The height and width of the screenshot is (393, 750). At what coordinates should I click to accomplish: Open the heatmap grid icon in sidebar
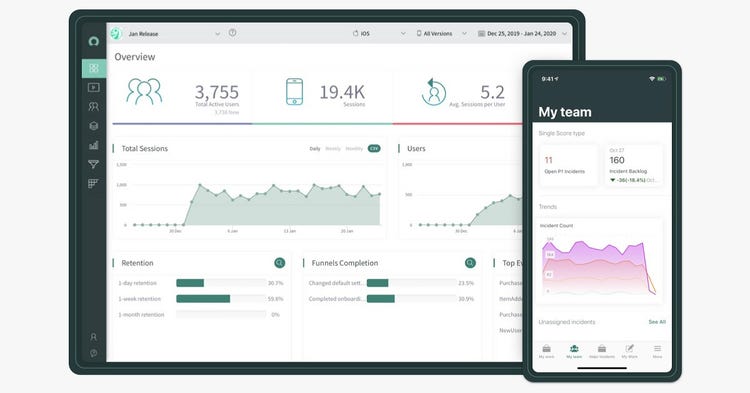coord(94,184)
